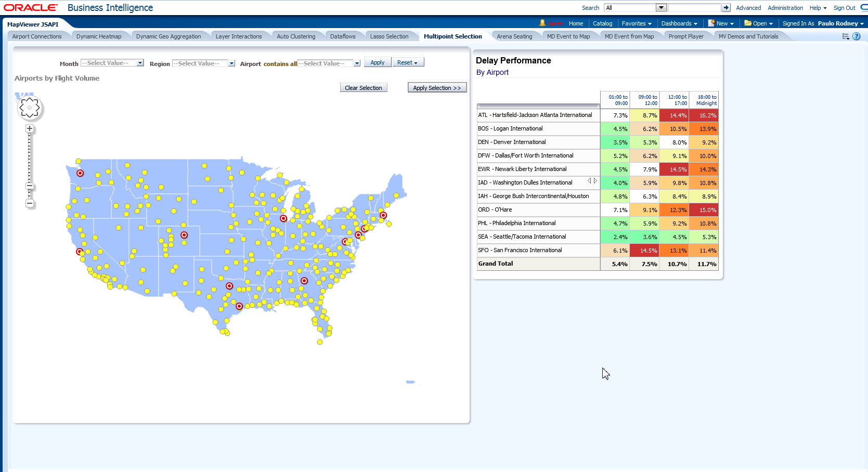Screen dimensions: 868x472
Task: Open the Paulo Rodney user menu
Action: pyautogui.click(x=841, y=23)
